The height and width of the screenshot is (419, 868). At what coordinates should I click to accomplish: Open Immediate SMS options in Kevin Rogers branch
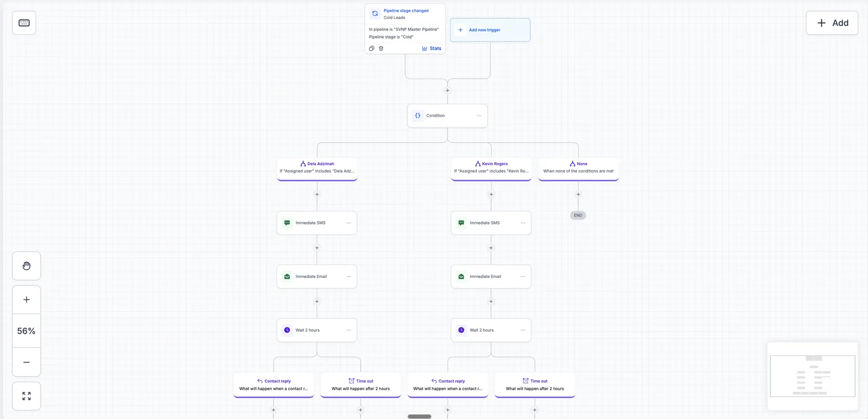coord(522,223)
